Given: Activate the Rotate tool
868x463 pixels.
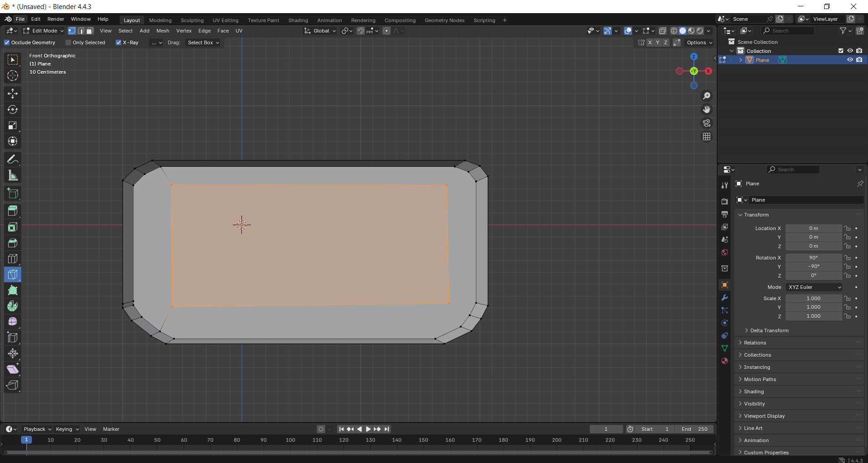Looking at the screenshot, I should tap(13, 109).
